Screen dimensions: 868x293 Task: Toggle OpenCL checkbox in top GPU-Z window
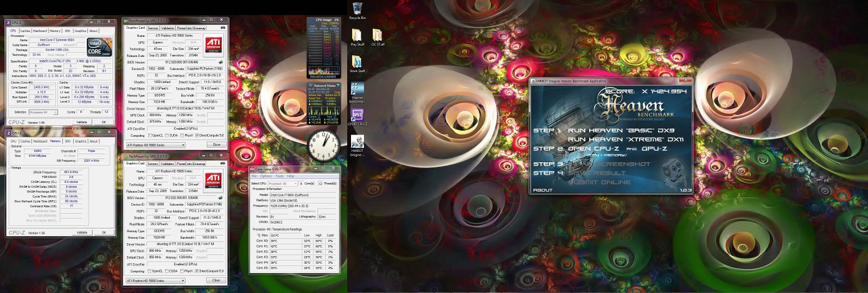click(x=150, y=136)
